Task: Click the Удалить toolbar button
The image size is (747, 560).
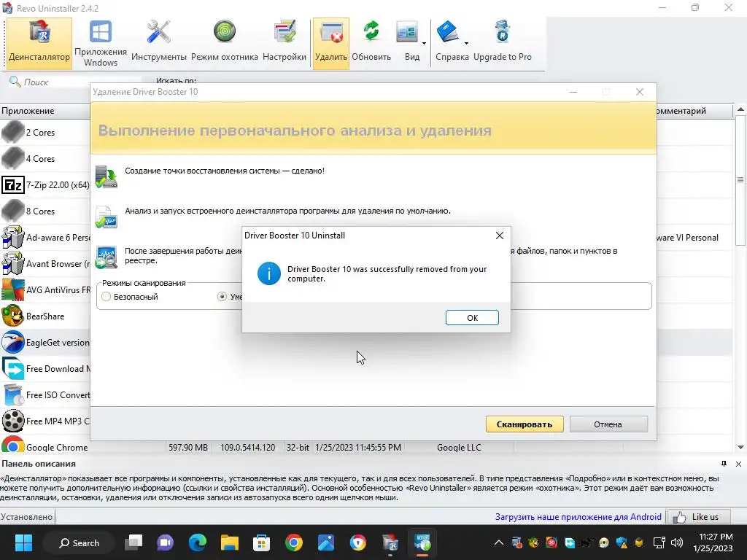Action: [331, 43]
